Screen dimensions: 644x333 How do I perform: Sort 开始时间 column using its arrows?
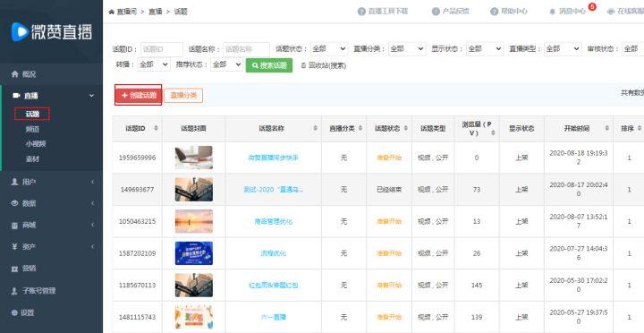coord(606,128)
